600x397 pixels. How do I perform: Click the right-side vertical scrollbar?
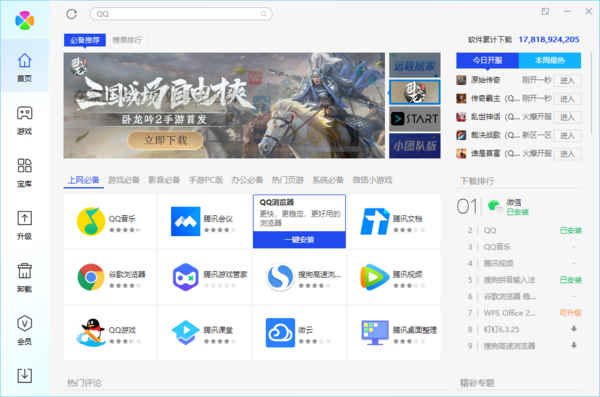tap(592, 94)
